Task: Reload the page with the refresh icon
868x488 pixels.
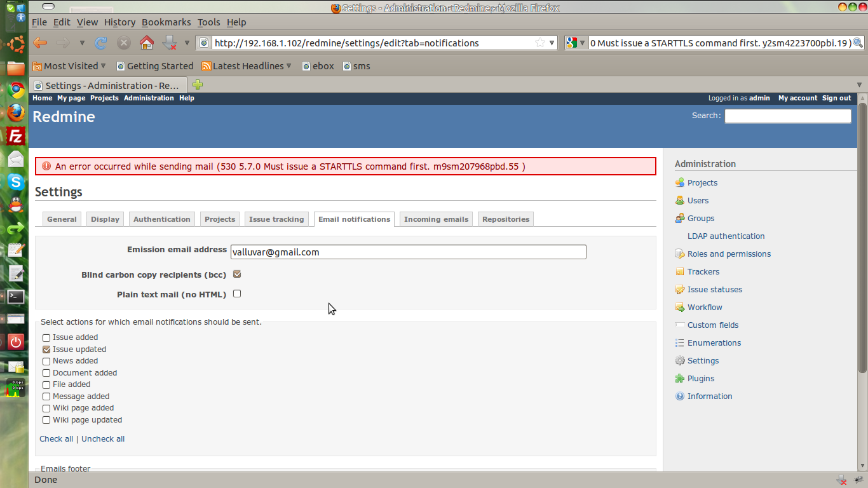Action: click(x=100, y=43)
